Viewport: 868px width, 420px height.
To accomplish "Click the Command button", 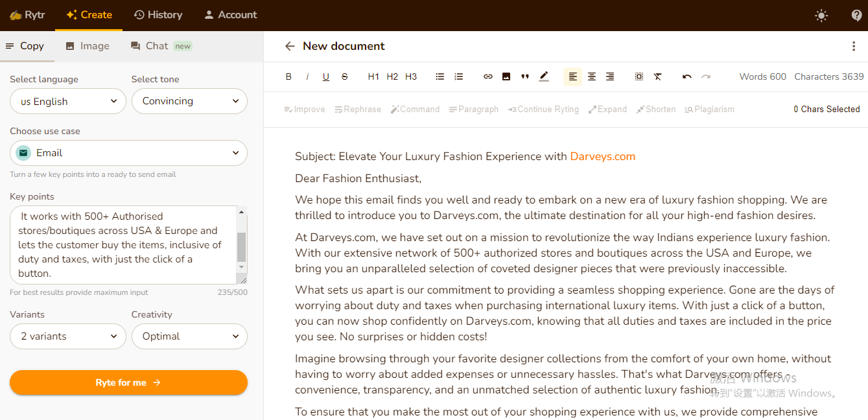I will tap(415, 110).
